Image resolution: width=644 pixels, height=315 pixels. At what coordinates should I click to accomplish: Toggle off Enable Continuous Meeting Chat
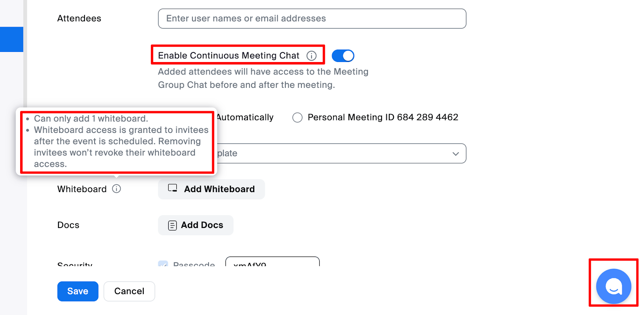click(343, 56)
